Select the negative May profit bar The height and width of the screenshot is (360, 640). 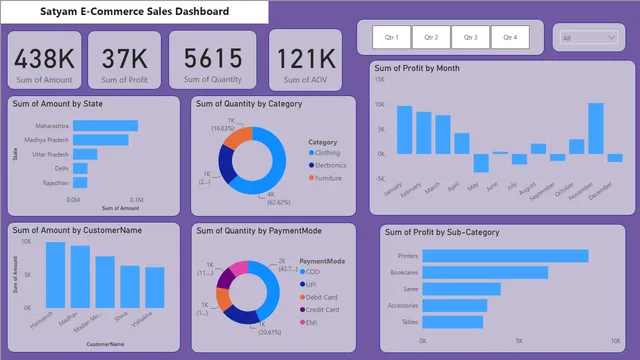point(481,163)
